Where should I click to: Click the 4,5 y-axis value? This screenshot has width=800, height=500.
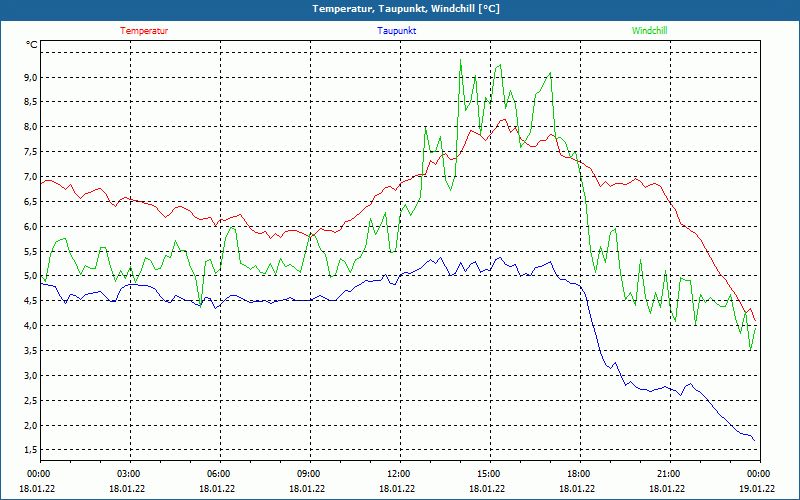pos(31,301)
